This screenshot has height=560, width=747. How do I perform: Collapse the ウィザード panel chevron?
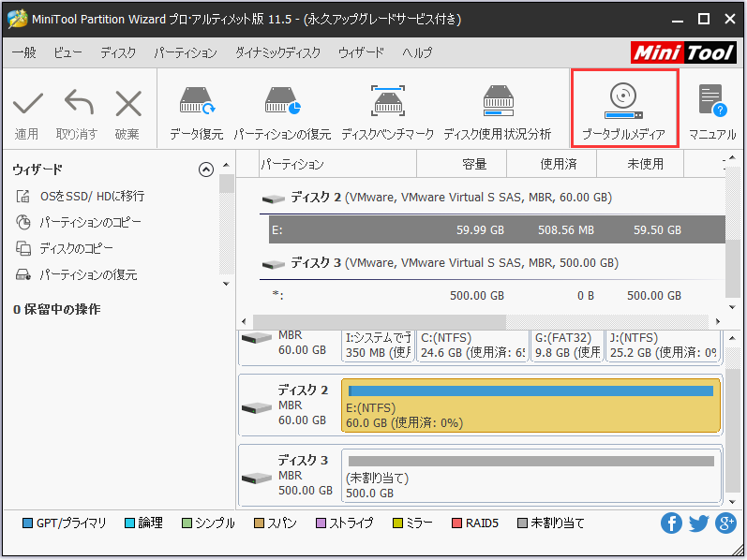pyautogui.click(x=206, y=169)
